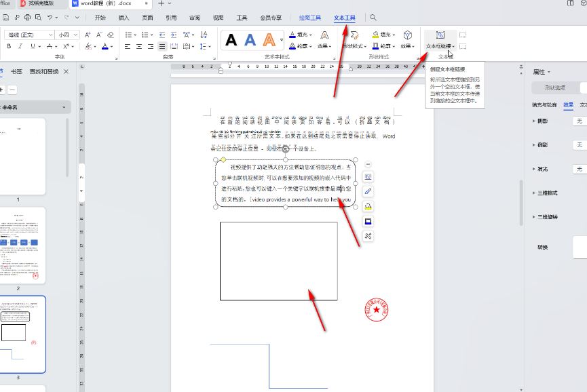The image size is (587, 392).
Task: Decrease font size with A- icon
Action: (99, 35)
